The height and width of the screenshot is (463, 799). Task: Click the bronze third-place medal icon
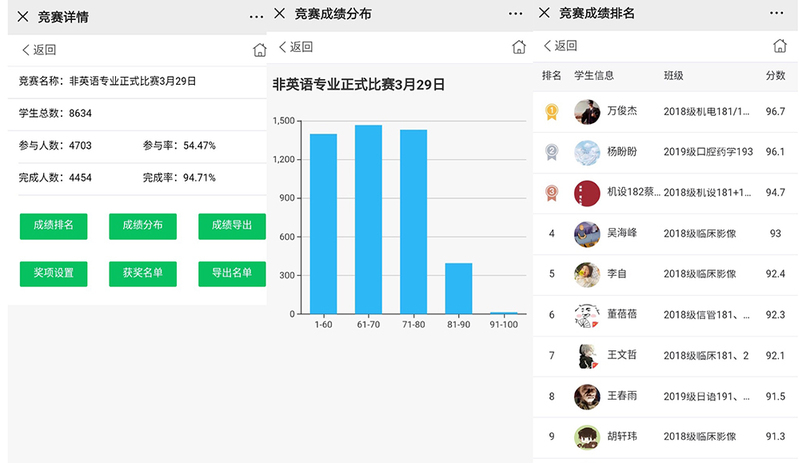(x=551, y=192)
